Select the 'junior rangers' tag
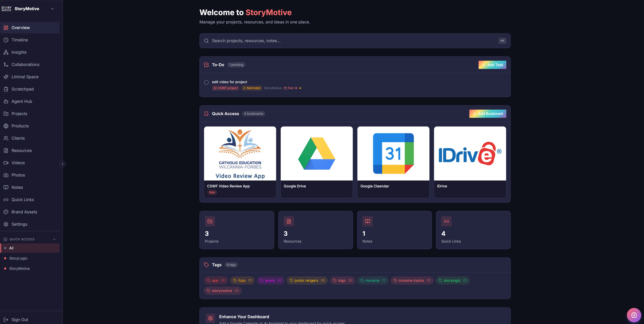Viewport: 644px width, 324px height. pos(307,280)
